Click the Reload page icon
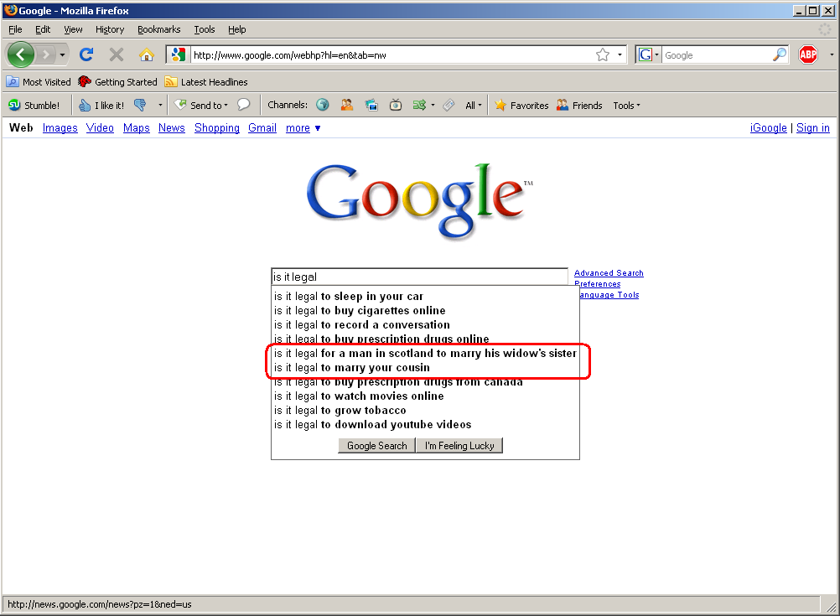840x616 pixels. click(x=86, y=55)
